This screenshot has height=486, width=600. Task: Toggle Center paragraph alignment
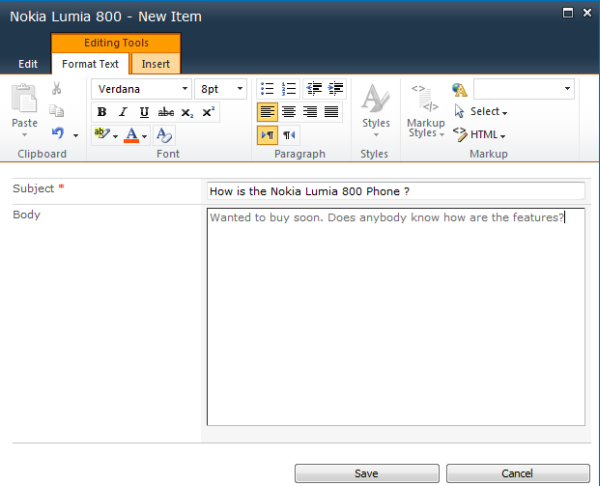point(289,112)
